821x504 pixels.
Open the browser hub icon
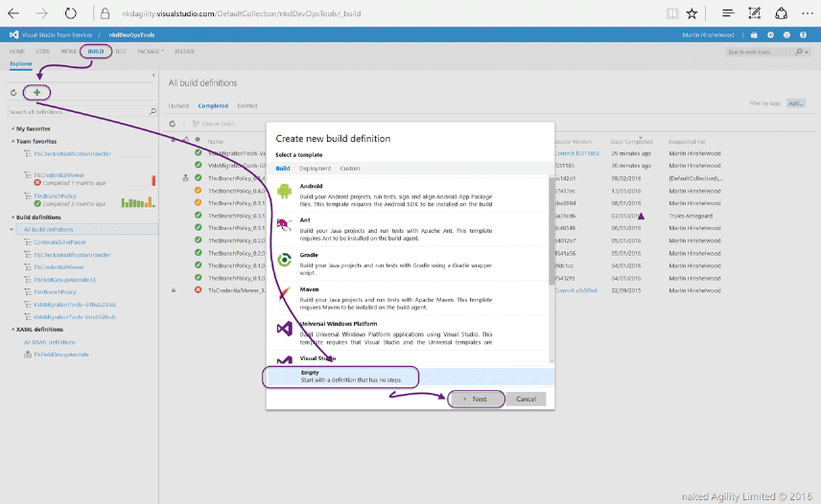tap(728, 13)
